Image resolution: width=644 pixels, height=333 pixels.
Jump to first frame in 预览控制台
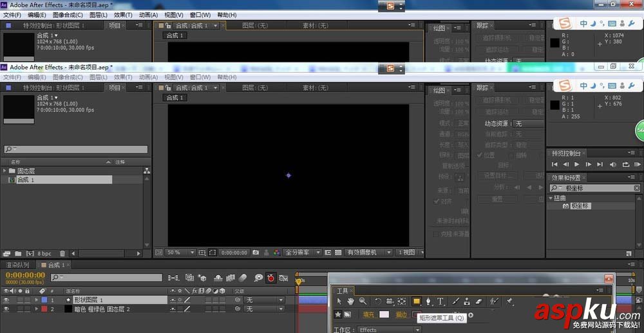[x=554, y=164]
